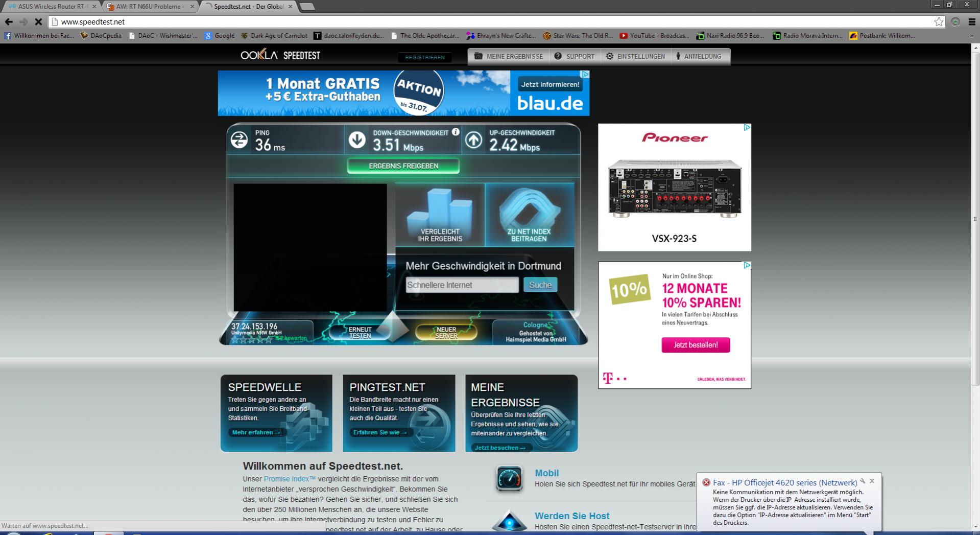Click the blau.de banner advertisement
The width and height of the screenshot is (980, 535).
point(403,93)
